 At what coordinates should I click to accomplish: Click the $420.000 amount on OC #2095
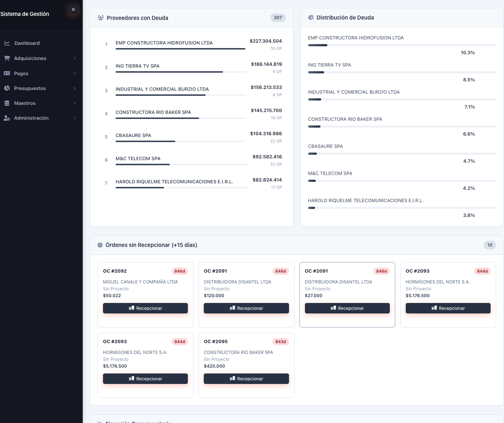214,366
